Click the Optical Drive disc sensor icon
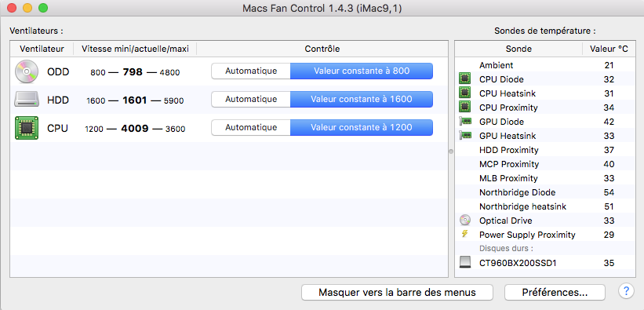Screen dimensions: 644x310 click(464, 221)
